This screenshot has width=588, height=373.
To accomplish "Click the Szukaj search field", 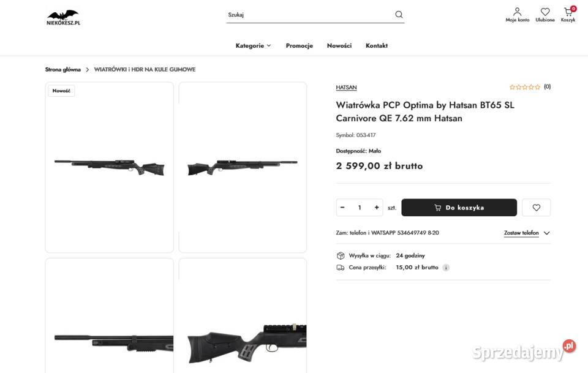I will pos(309,15).
